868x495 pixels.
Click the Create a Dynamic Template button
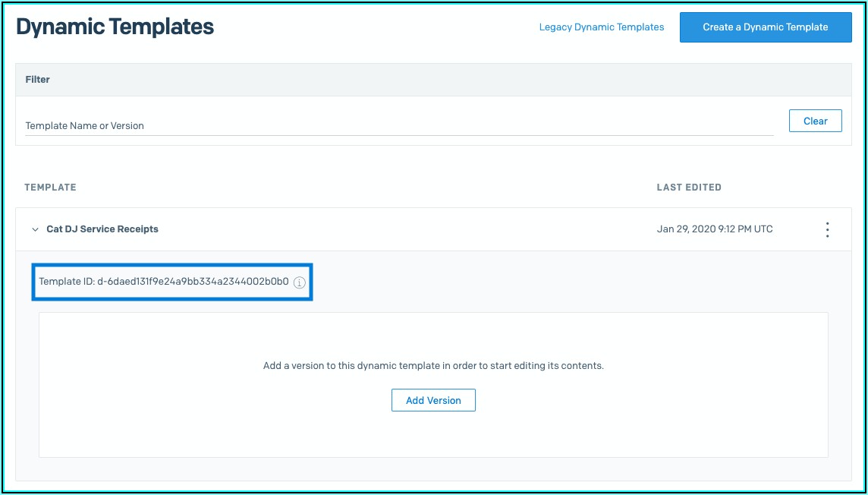(x=765, y=27)
